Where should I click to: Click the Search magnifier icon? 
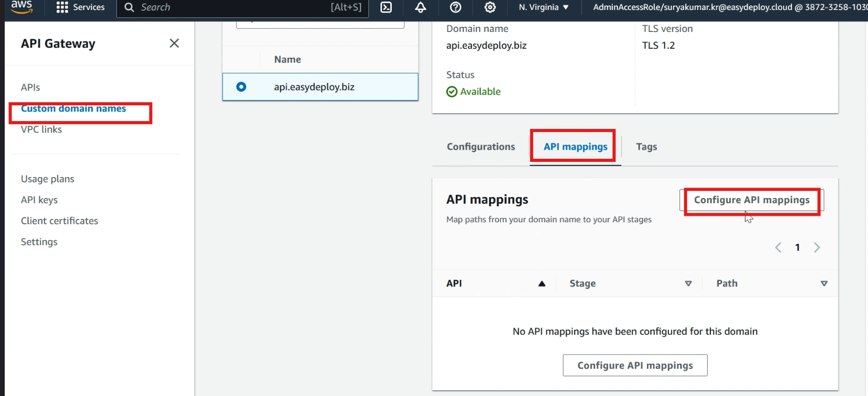[129, 7]
